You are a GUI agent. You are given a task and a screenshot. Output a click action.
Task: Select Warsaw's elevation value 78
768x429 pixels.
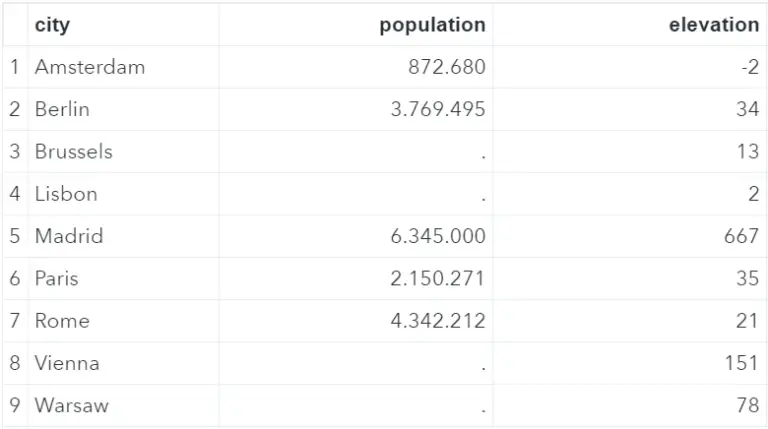click(x=748, y=406)
